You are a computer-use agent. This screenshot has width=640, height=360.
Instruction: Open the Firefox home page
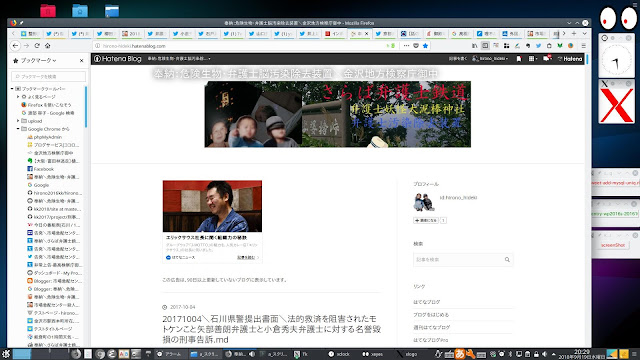[47, 46]
